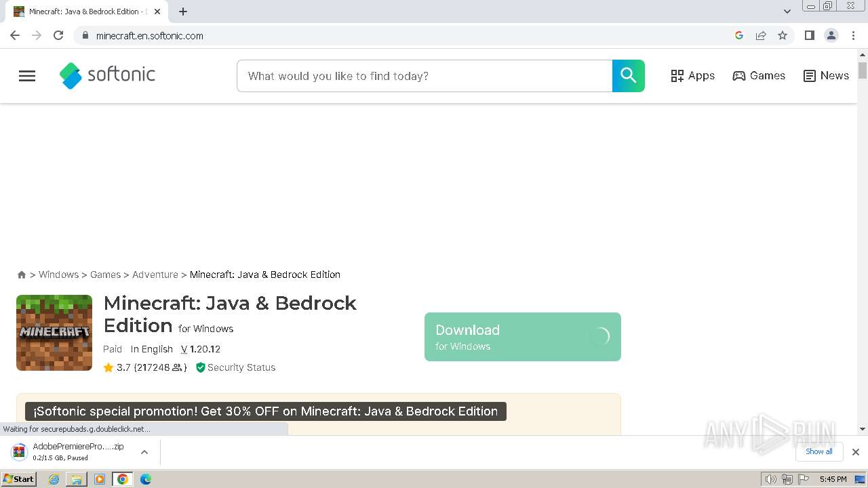Click the Google icon in the address bar
The image size is (868, 488).
pyautogui.click(x=739, y=35)
